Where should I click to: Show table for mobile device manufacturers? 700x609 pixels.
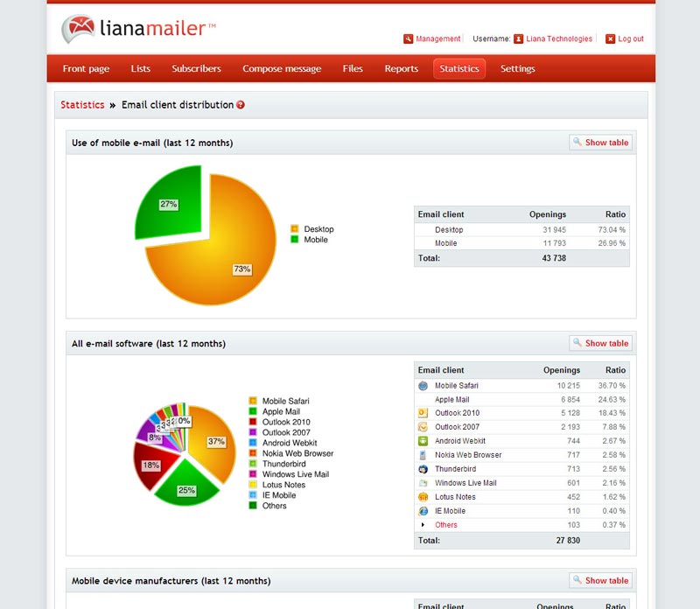(600, 580)
